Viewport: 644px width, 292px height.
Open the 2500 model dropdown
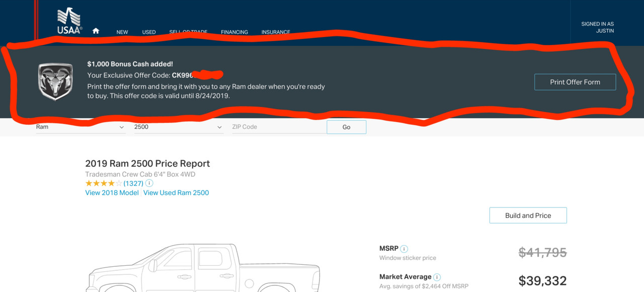178,127
